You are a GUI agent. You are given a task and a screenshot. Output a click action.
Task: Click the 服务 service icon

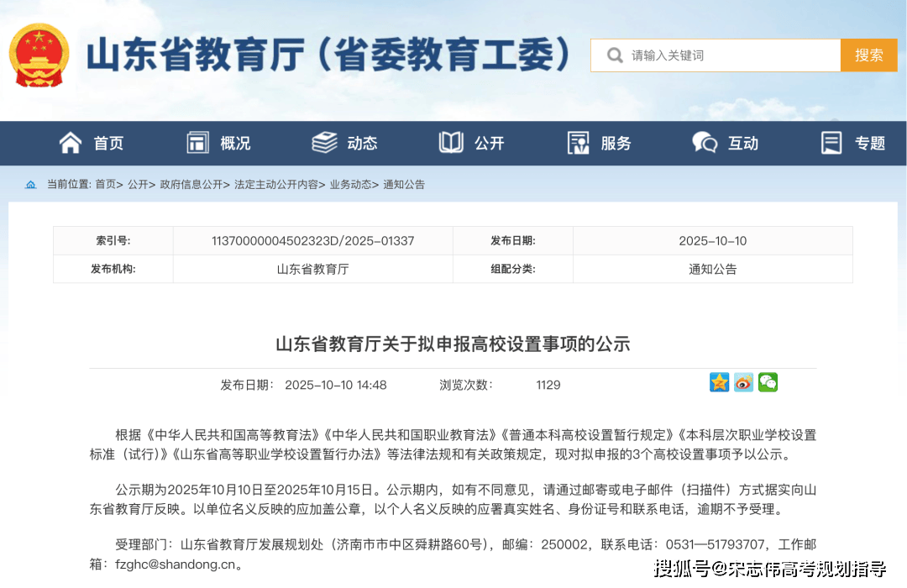pos(578,143)
